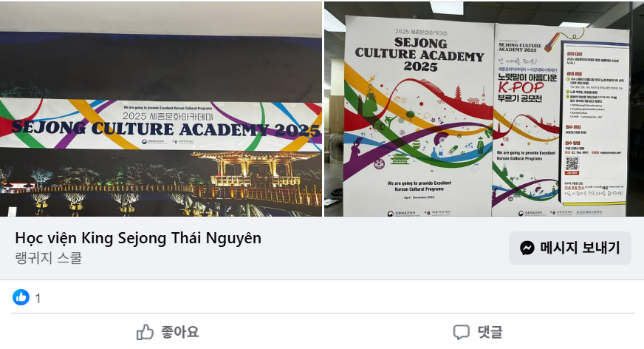Viewport: 644px width, 349px height.
Task: Open Học viện King Sejong Thái Nguyên page
Action: [138, 238]
